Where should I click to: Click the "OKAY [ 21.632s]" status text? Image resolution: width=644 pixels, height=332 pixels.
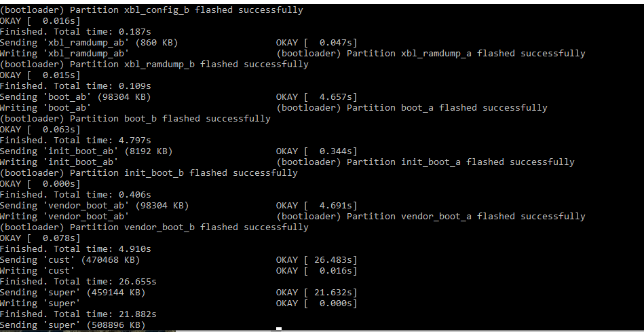(x=316, y=293)
